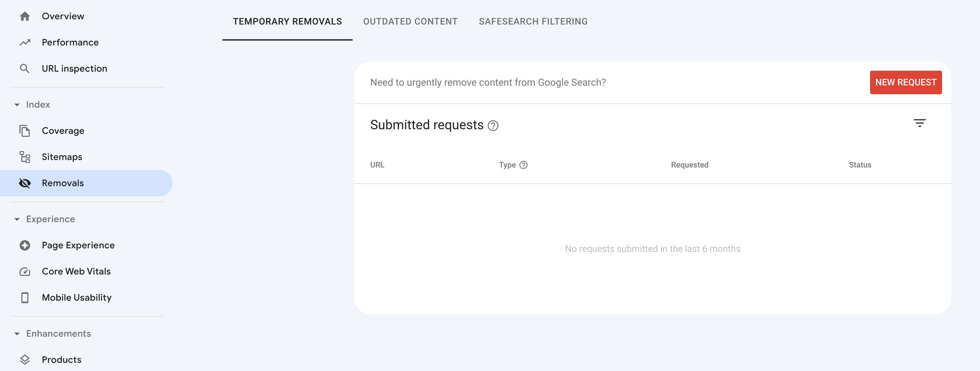This screenshot has height=371, width=980.
Task: Click the Type help circle icon
Action: click(x=524, y=165)
